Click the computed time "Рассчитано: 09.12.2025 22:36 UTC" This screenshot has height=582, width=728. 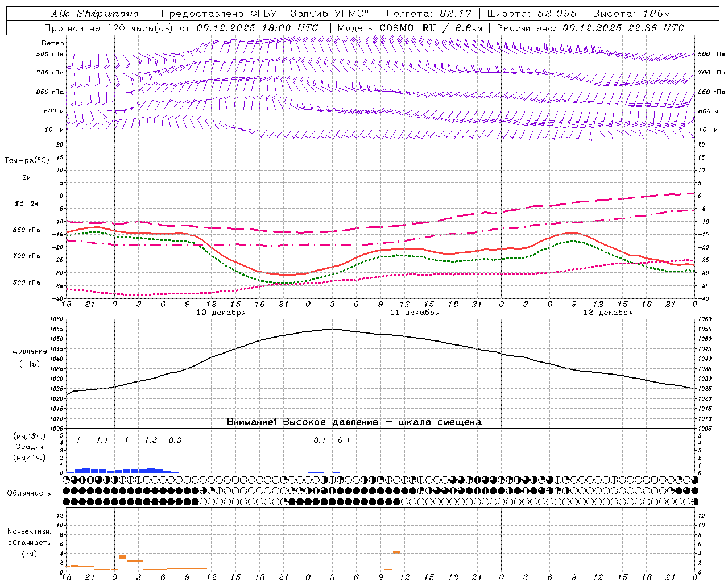(x=590, y=28)
